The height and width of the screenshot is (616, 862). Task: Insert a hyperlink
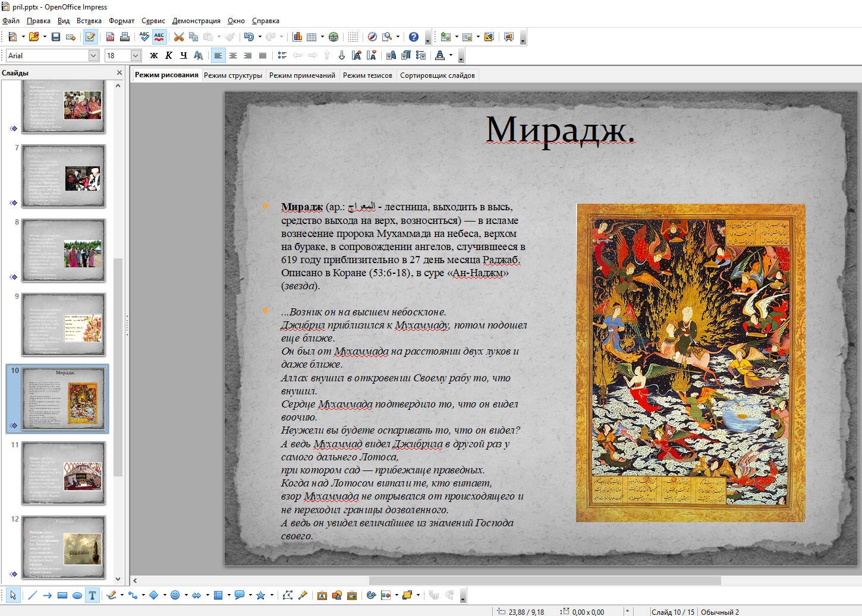[x=334, y=37]
